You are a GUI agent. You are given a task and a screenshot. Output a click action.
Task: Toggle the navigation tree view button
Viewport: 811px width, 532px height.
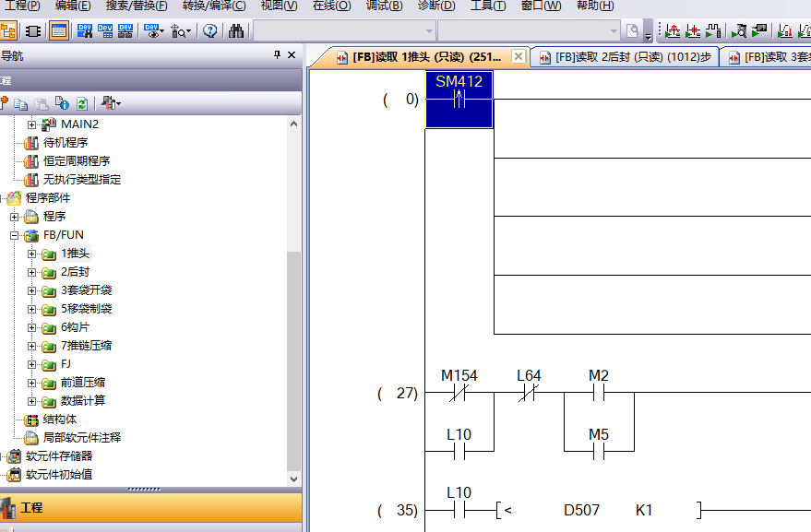(x=8, y=30)
